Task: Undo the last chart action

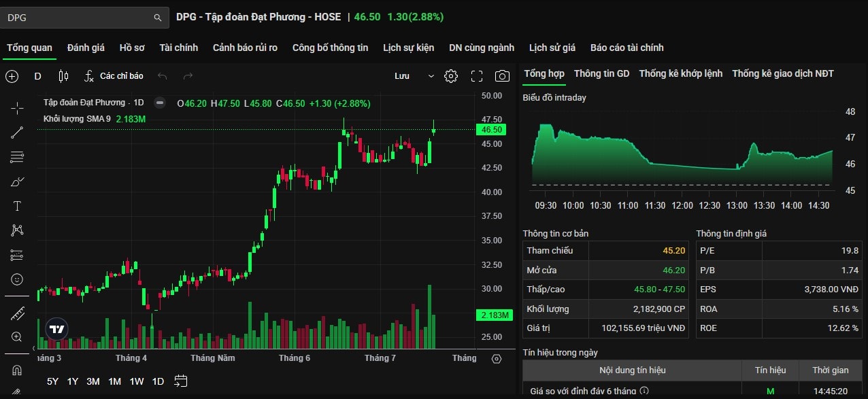Action: (162, 76)
